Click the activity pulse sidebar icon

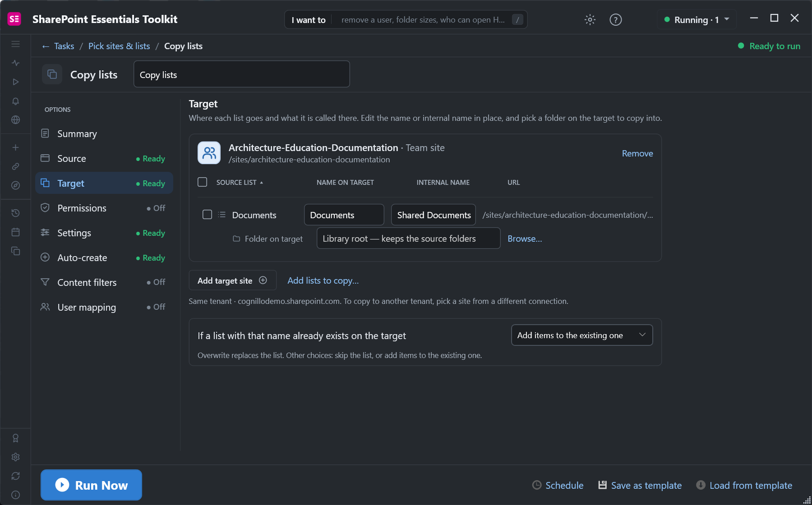pyautogui.click(x=15, y=63)
